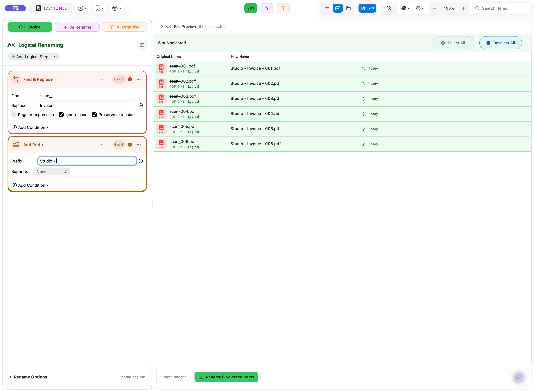534x392 pixels.
Task: Open the color palette theme dropdown
Action: pos(405,8)
